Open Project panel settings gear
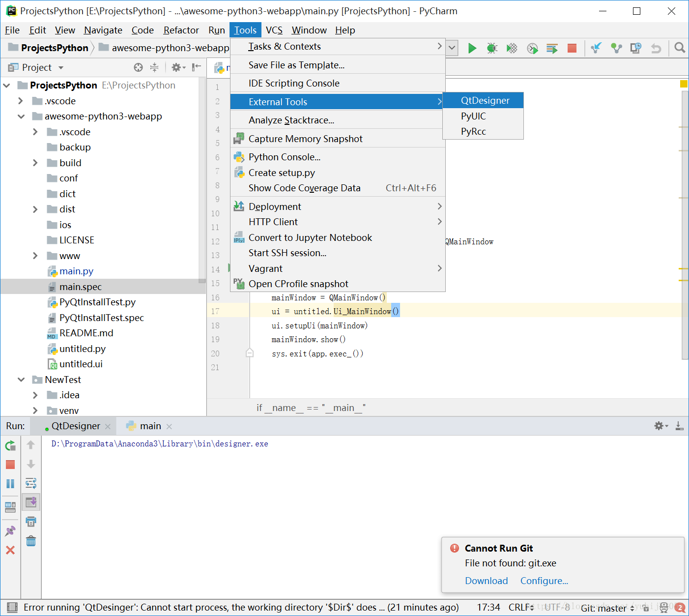This screenshot has height=616, width=689. click(178, 67)
